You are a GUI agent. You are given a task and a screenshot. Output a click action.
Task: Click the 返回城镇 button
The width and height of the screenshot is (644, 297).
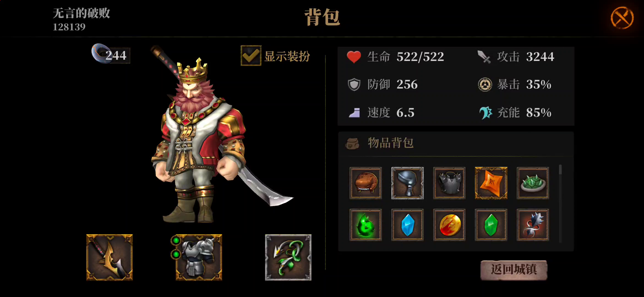click(514, 270)
